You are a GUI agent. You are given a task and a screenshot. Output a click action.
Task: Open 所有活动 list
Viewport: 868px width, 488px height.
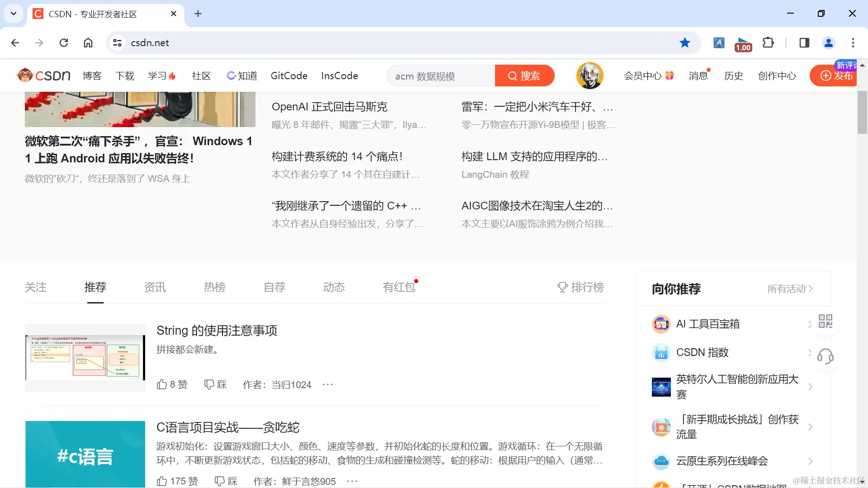click(x=790, y=289)
